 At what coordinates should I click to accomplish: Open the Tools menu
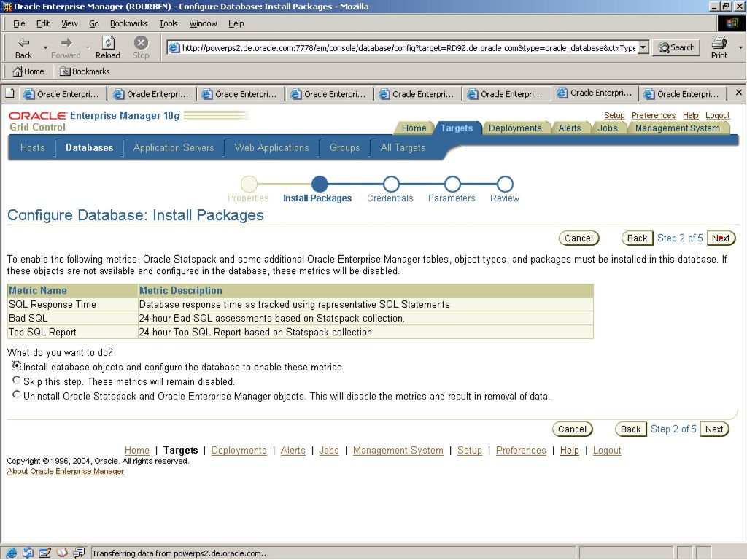click(169, 23)
